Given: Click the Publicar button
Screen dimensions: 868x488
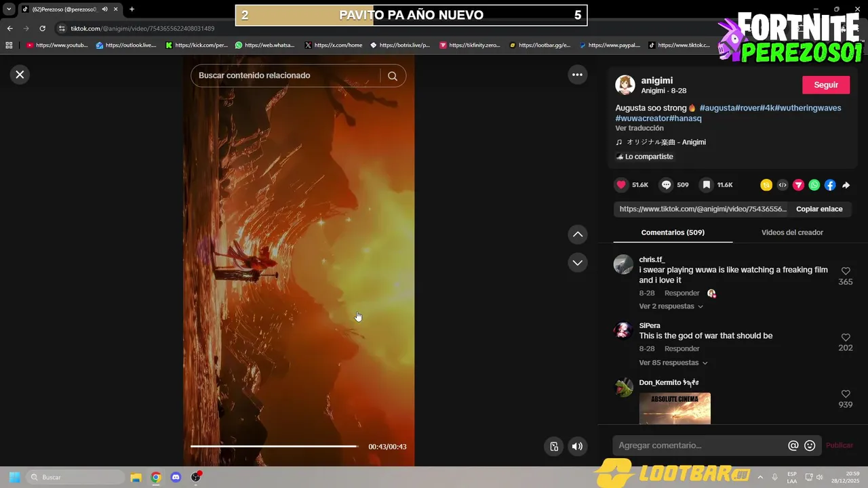Looking at the screenshot, I should tap(840, 445).
